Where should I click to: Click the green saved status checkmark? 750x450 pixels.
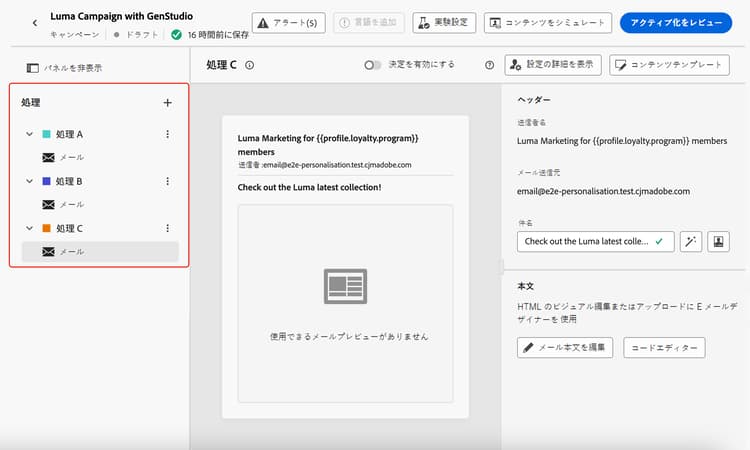tap(176, 34)
